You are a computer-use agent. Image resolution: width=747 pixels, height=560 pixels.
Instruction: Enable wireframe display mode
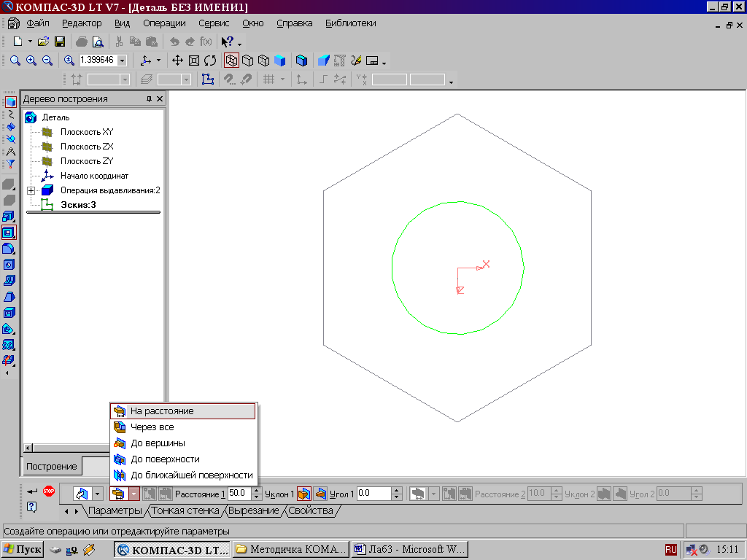tap(231, 61)
